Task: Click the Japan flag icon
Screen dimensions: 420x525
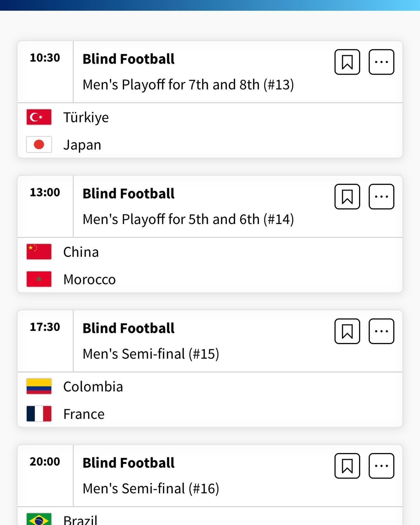Action: coord(39,144)
